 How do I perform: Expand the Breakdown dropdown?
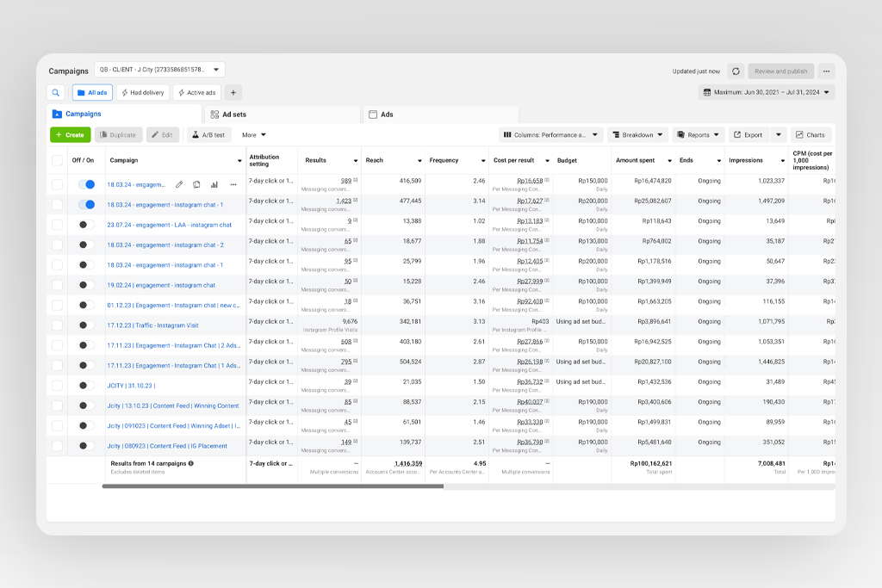point(637,135)
